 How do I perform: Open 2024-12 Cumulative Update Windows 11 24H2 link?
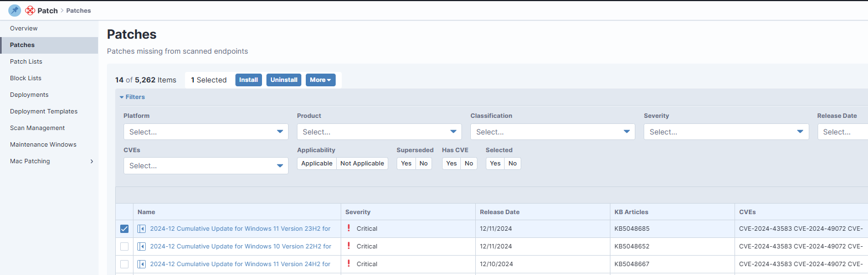point(240,264)
